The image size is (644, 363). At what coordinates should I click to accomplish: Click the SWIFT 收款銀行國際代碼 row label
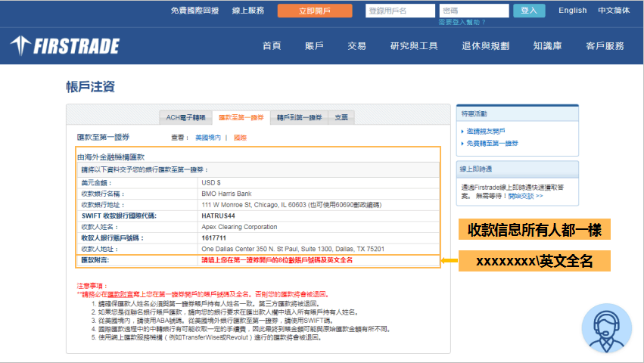click(x=119, y=216)
